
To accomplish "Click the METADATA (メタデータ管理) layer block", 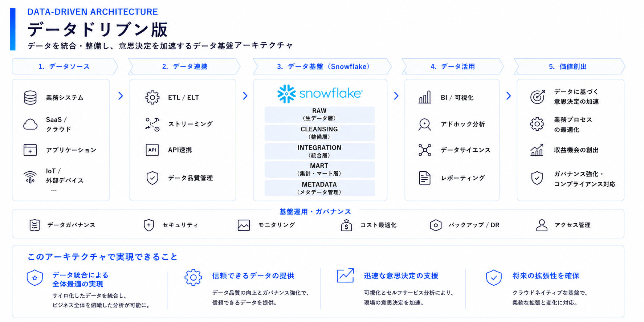I will tap(319, 188).
